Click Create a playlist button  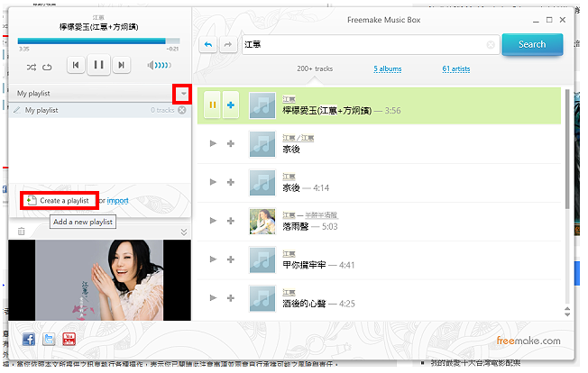(59, 201)
